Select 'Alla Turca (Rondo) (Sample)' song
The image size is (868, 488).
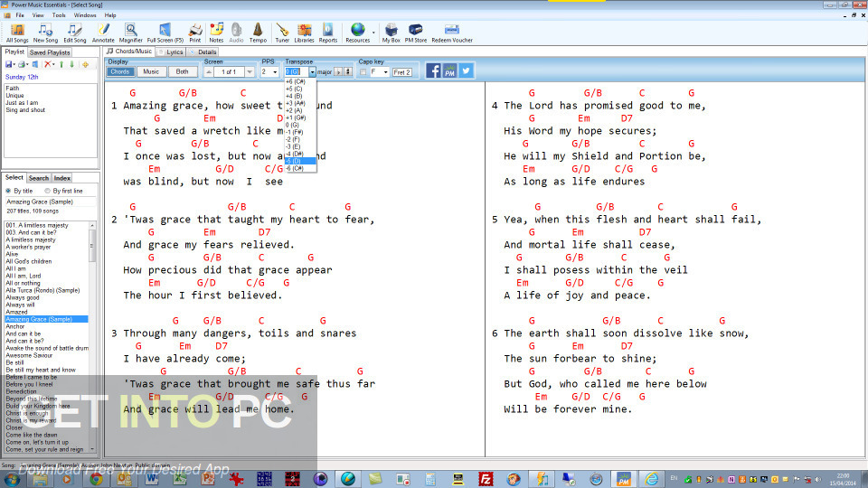[42, 290]
